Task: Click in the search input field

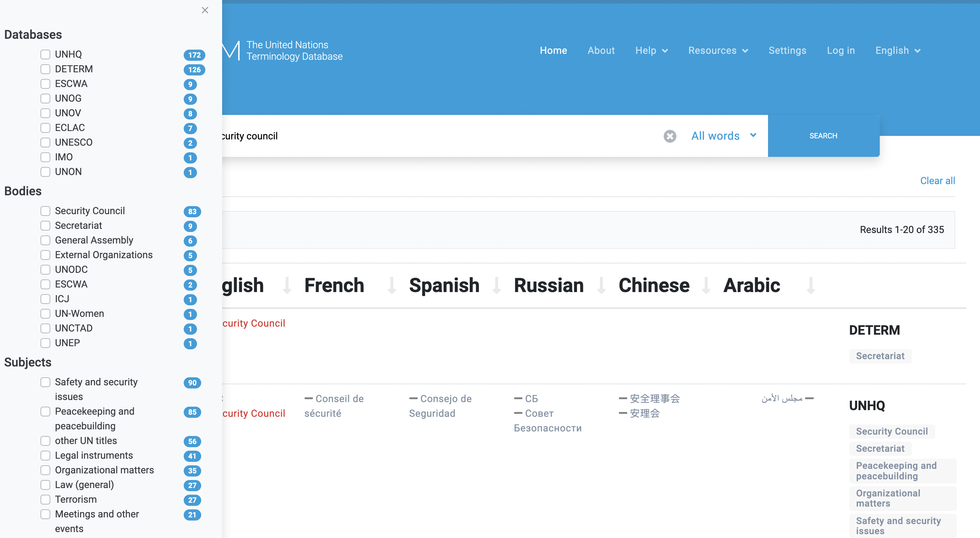Action: point(438,136)
